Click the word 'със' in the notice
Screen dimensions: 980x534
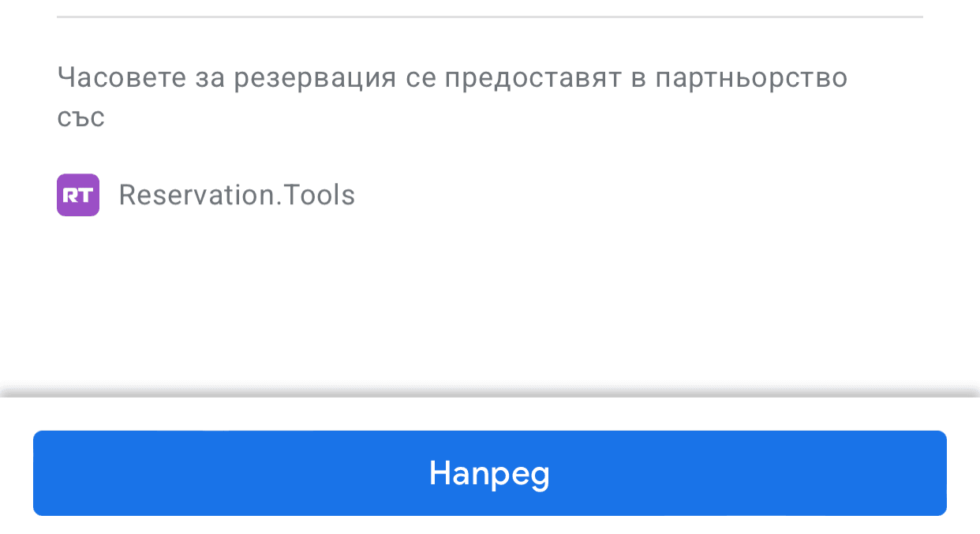tap(80, 118)
